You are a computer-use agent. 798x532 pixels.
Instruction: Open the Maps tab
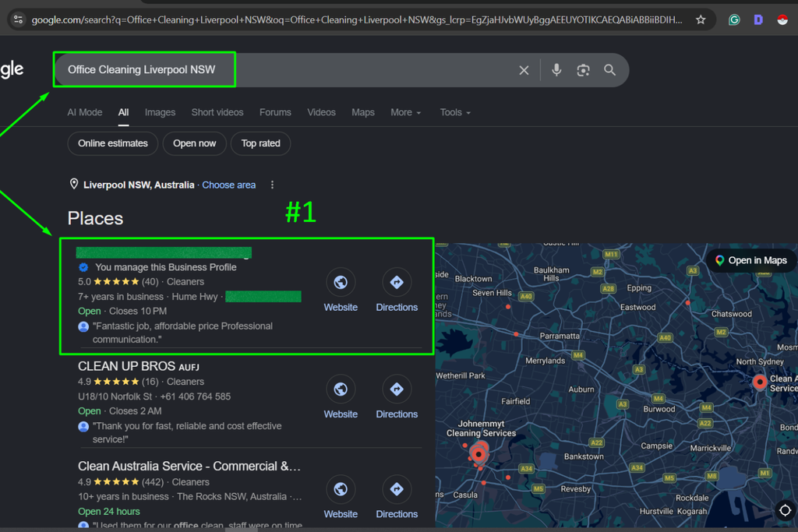click(x=363, y=112)
